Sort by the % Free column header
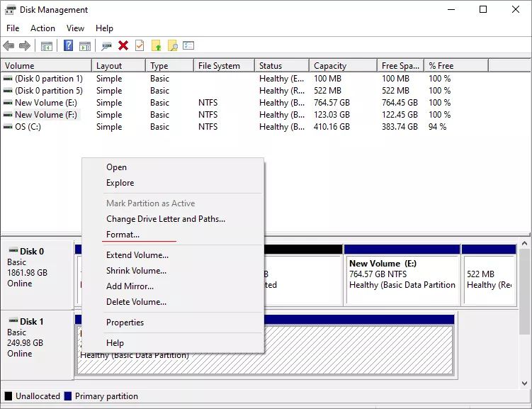The image size is (532, 409). coord(456,65)
